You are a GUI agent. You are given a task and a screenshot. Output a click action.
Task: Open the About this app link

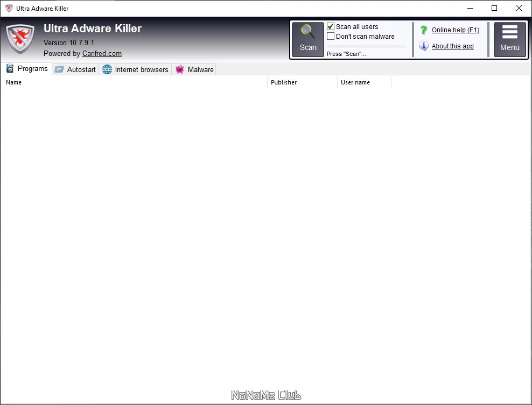click(453, 46)
